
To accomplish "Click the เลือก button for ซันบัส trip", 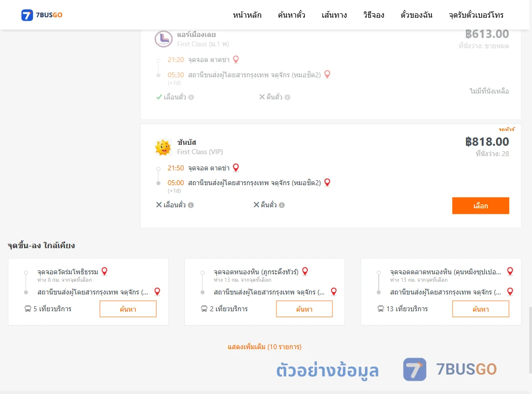I will click(x=480, y=206).
